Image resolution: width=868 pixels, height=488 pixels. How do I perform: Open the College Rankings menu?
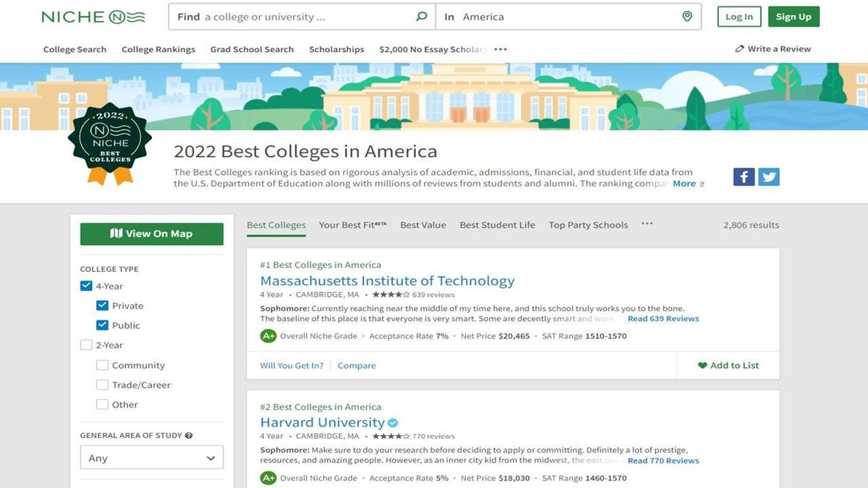pos(158,49)
